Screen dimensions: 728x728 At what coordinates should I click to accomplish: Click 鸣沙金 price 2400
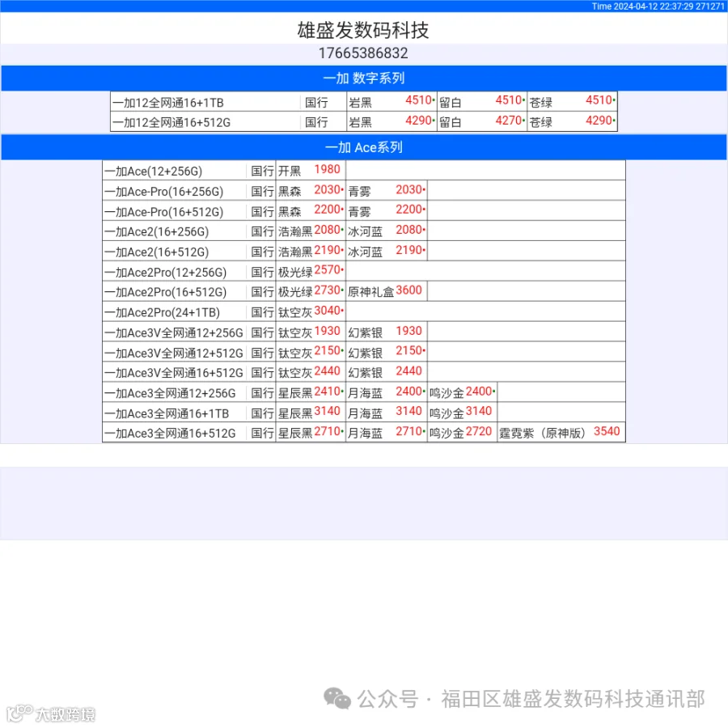(x=479, y=392)
